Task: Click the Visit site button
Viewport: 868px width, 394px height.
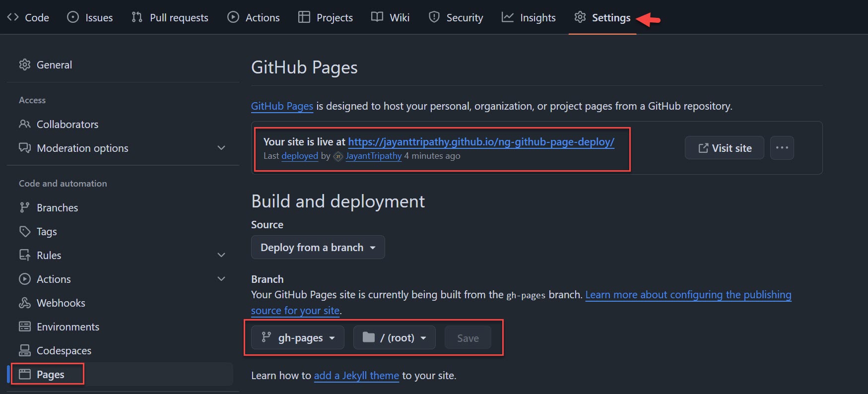Action: (x=725, y=148)
